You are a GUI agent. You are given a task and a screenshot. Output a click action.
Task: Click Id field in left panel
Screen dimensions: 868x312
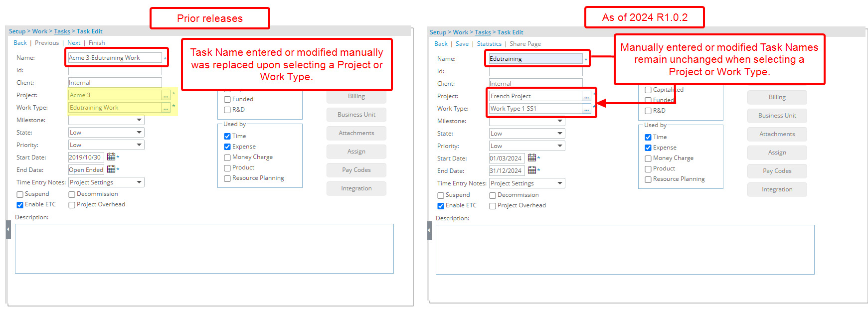pos(115,70)
